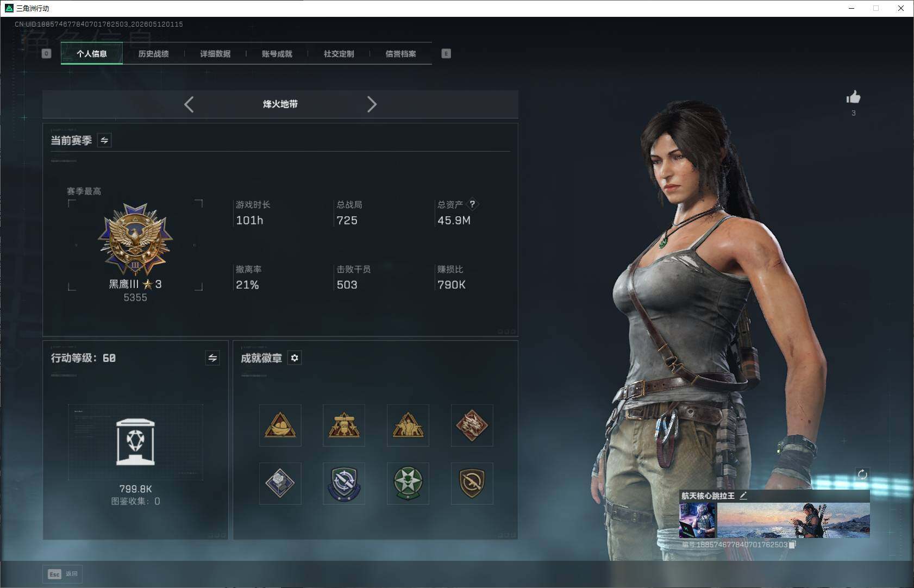
Task: Click the 行动等级: 60 heading
Action: pos(83,358)
